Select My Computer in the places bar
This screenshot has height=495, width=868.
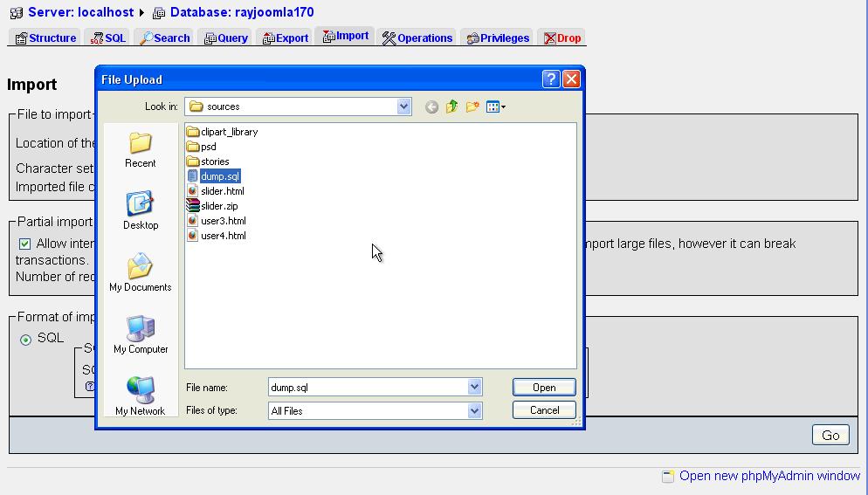[x=140, y=334]
